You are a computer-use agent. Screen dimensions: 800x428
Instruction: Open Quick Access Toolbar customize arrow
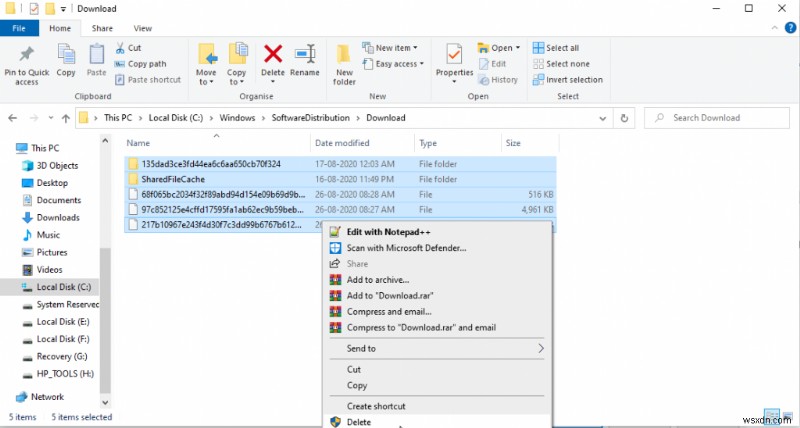pos(63,9)
